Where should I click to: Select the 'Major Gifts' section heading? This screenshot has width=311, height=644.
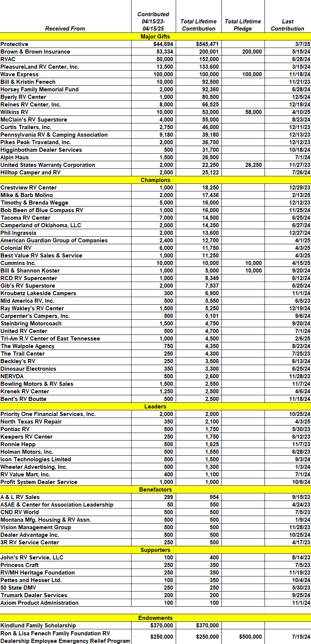(155, 37)
